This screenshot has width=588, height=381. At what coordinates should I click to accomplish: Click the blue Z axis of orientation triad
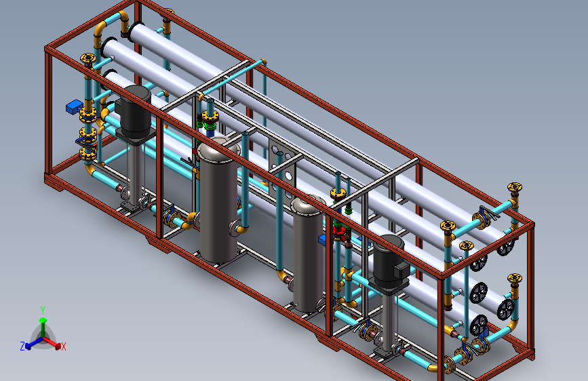click(x=34, y=343)
